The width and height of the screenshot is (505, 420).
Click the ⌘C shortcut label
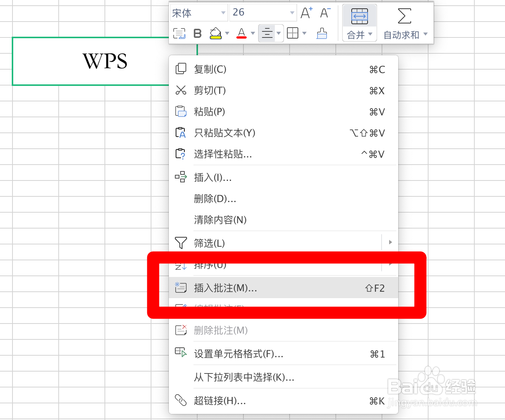click(377, 70)
